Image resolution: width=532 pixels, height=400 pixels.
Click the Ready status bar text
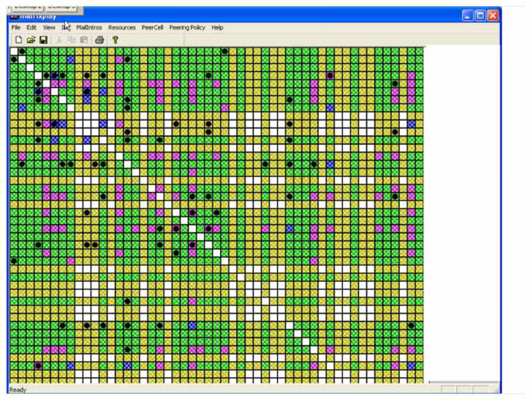(18, 390)
